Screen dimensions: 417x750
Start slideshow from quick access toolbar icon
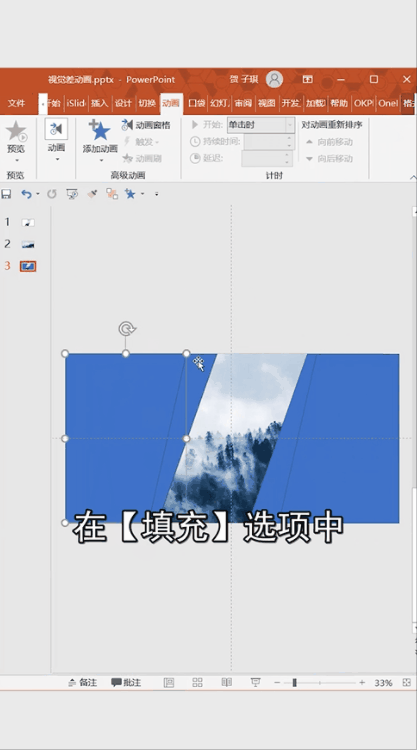(x=72, y=194)
